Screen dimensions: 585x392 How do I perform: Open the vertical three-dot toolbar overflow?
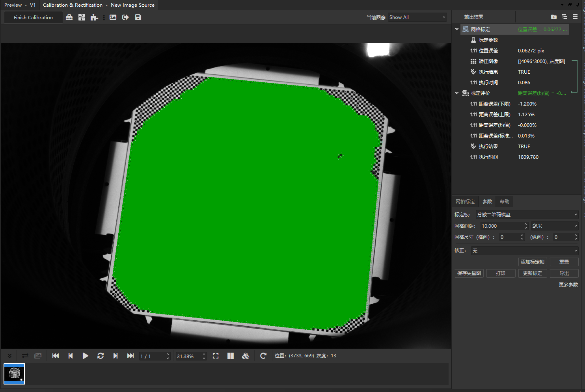104,17
